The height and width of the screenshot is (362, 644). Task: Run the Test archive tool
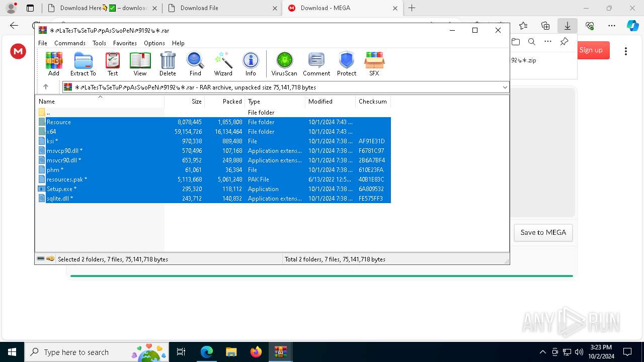pyautogui.click(x=113, y=64)
